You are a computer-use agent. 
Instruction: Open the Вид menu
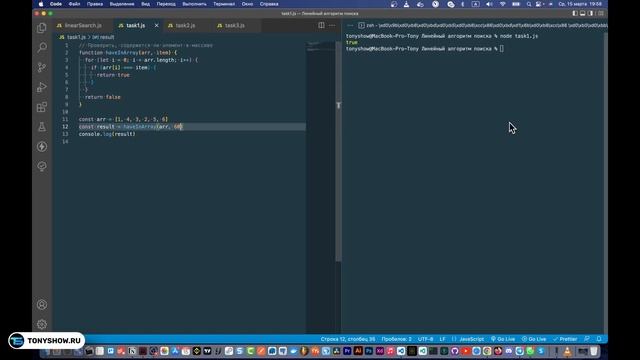(x=145, y=4)
